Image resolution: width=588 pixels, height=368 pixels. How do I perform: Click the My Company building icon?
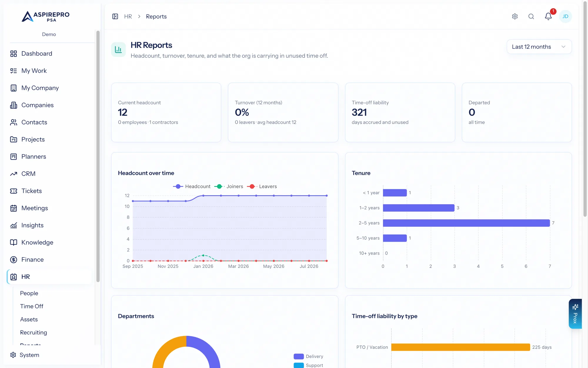[x=14, y=88]
